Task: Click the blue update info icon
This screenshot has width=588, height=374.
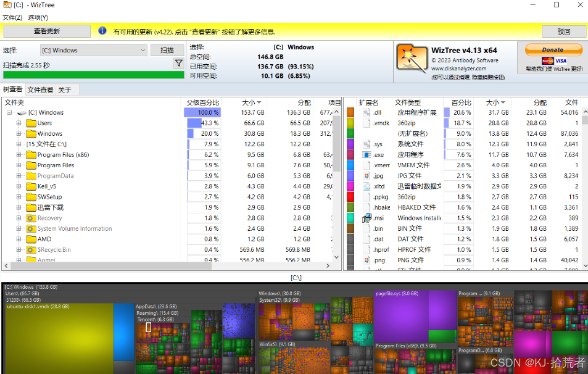Action: (x=102, y=31)
